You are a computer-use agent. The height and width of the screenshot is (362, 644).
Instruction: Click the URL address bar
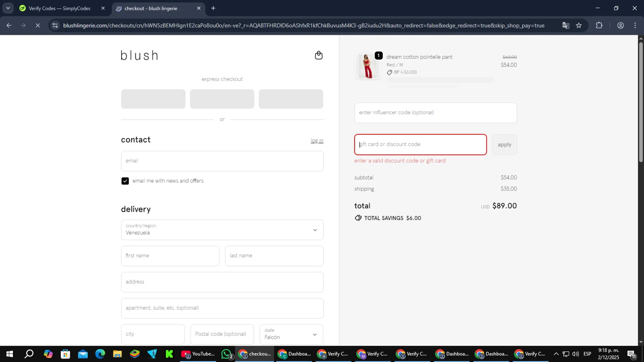tap(304, 26)
